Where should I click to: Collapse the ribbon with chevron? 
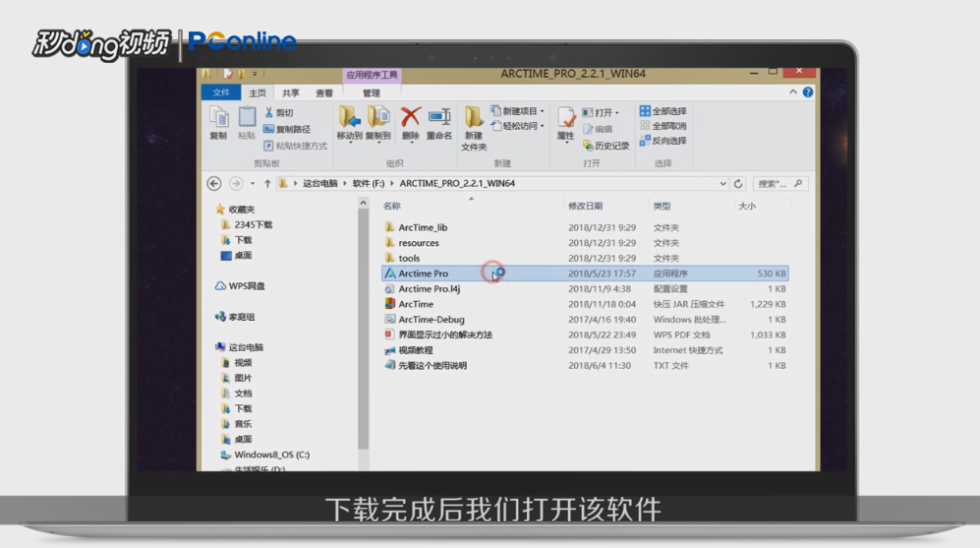pos(792,91)
